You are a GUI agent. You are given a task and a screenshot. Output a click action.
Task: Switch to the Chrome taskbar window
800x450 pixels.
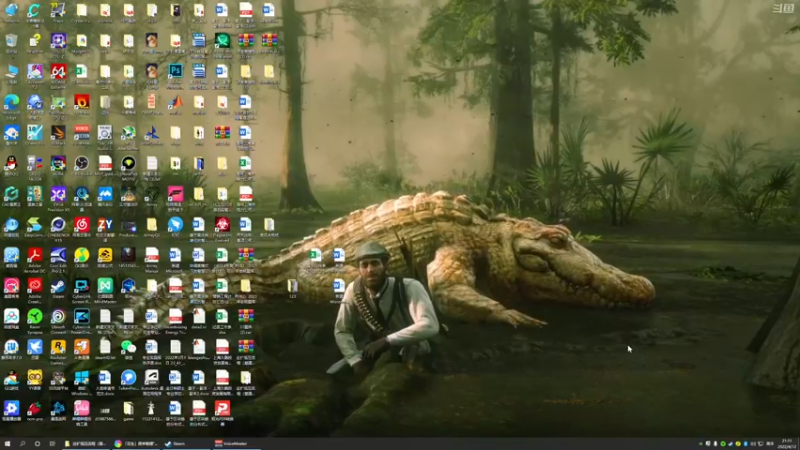click(x=136, y=444)
